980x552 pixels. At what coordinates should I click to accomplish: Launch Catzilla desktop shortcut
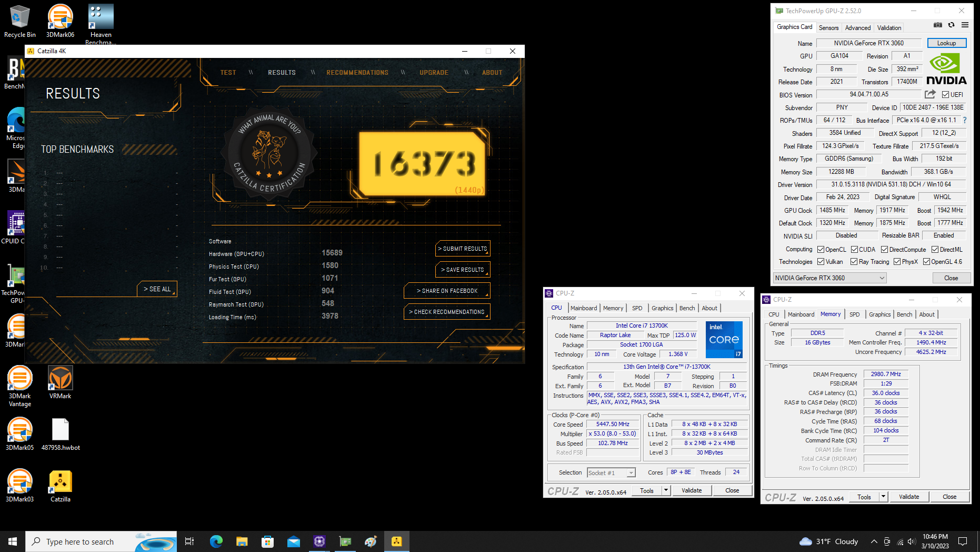click(x=60, y=486)
